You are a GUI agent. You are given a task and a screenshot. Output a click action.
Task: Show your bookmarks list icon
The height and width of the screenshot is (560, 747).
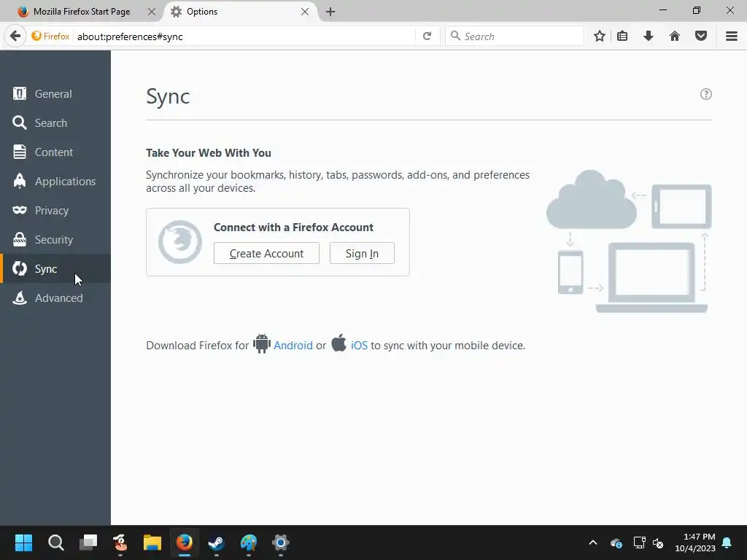click(622, 36)
